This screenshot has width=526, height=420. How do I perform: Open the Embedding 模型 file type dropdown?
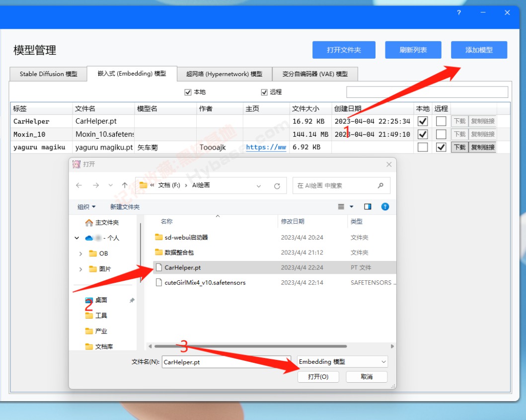(x=343, y=361)
